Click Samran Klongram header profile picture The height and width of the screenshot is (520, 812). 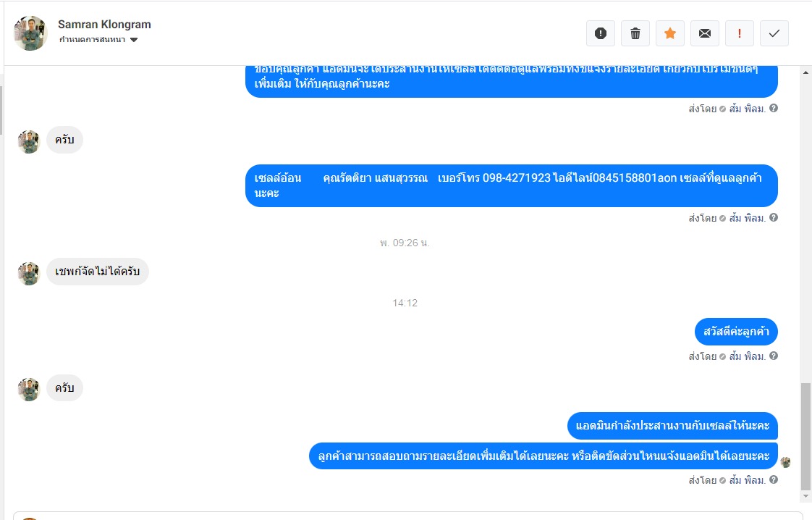(30, 33)
